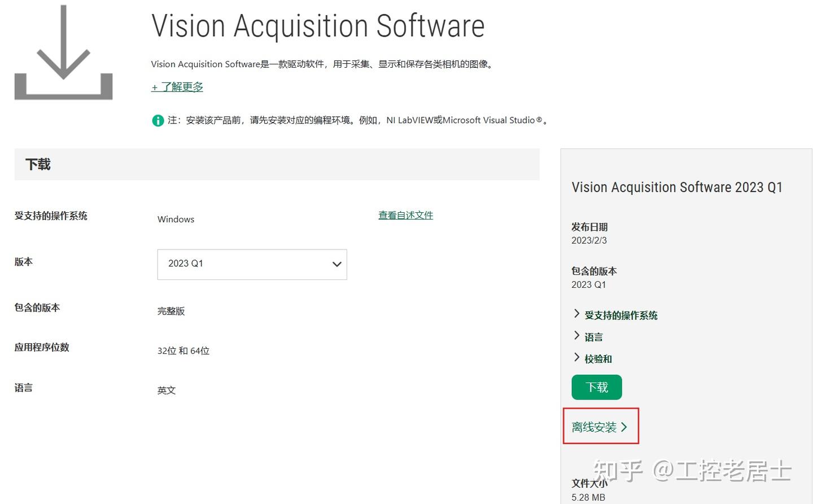Click the blue info icon beside the note

[158, 120]
